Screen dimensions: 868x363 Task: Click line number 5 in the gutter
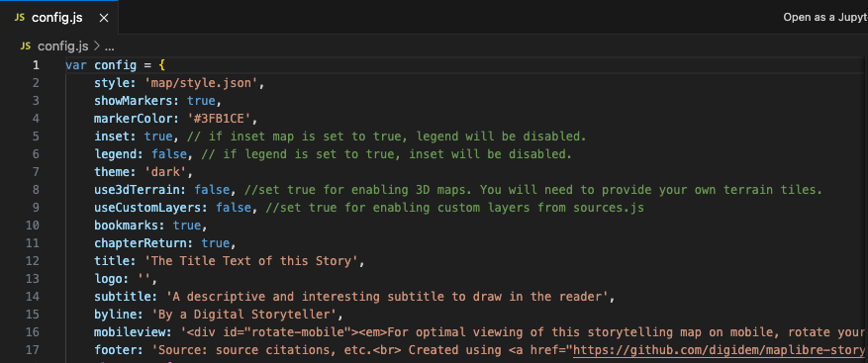click(x=36, y=136)
